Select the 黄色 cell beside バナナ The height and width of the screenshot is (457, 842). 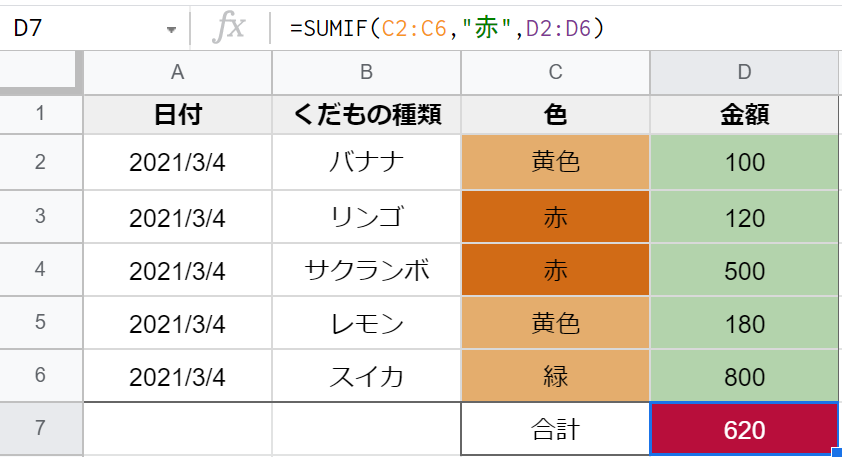[555, 162]
